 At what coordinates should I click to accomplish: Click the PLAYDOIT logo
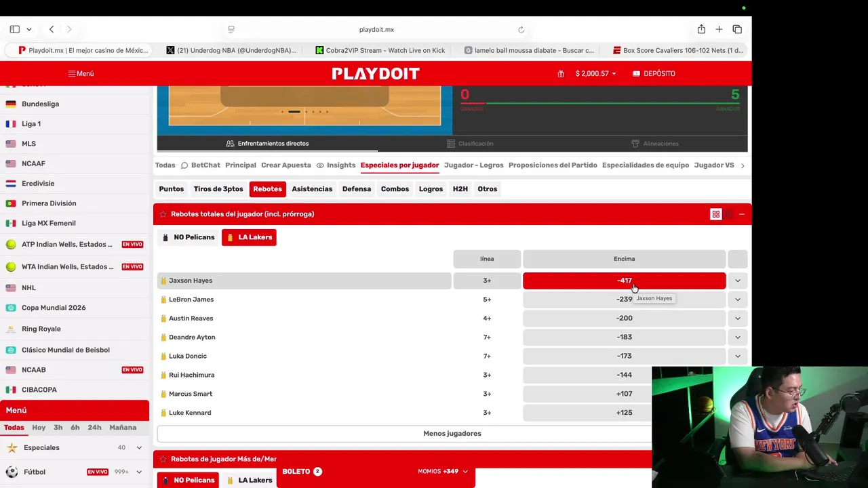(376, 73)
